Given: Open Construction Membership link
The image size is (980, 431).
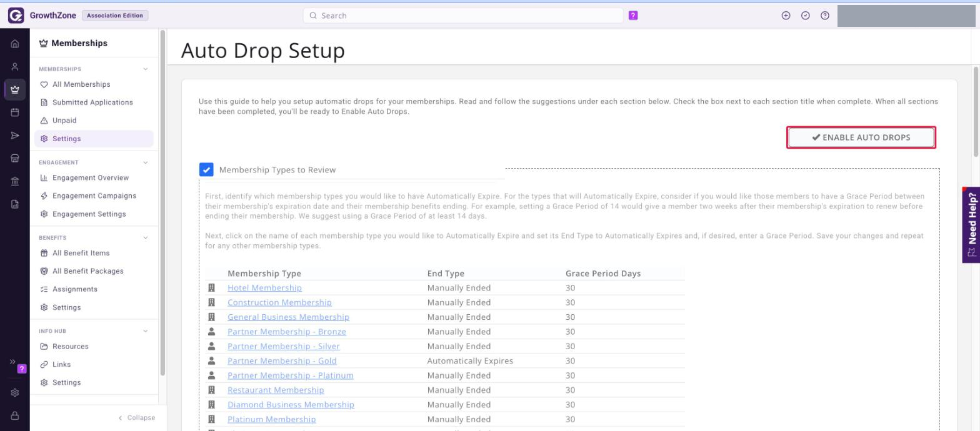Looking at the screenshot, I should pos(279,302).
